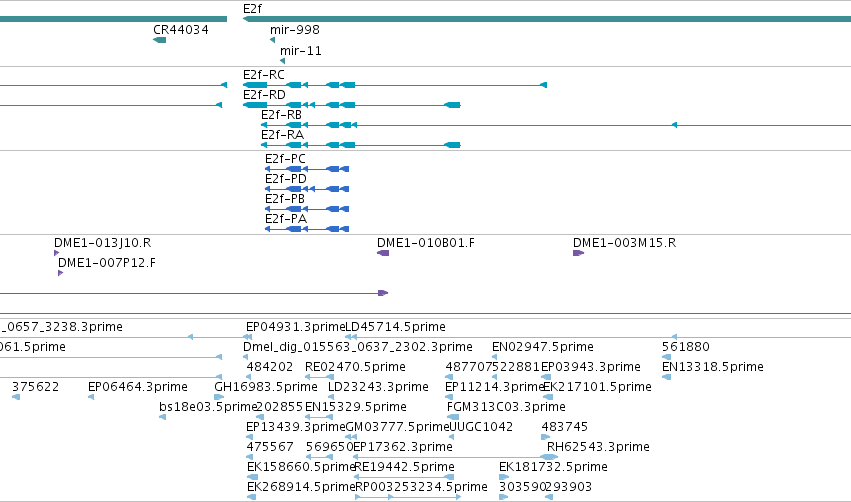Select the 475567 feature label
Image resolution: width=851 pixels, height=502 pixels.
[x=270, y=448]
